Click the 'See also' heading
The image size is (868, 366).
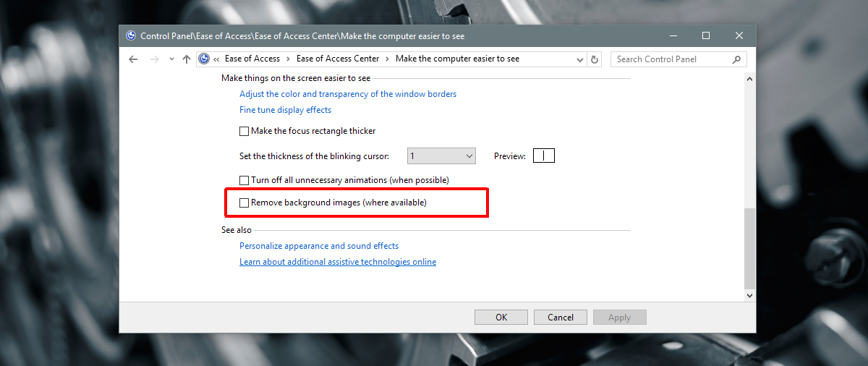click(x=237, y=230)
